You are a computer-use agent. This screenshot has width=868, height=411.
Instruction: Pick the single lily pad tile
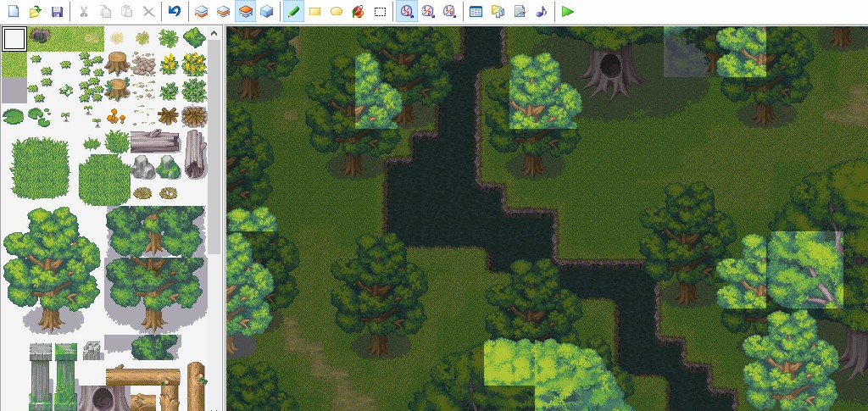[13, 115]
